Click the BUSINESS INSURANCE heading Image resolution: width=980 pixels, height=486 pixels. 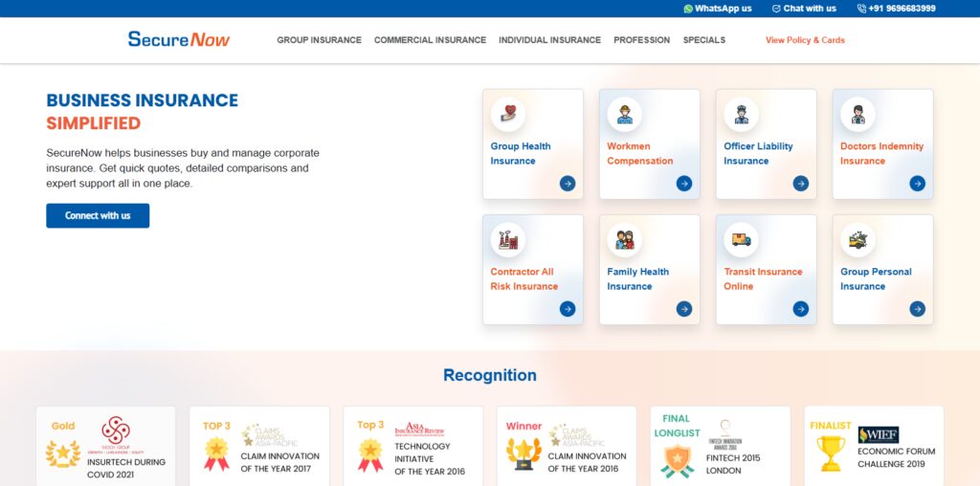click(x=143, y=100)
